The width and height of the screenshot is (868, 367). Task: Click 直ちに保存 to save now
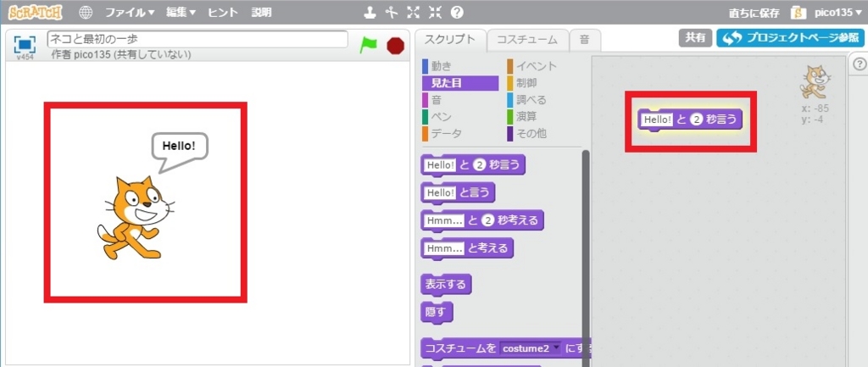[x=755, y=13]
